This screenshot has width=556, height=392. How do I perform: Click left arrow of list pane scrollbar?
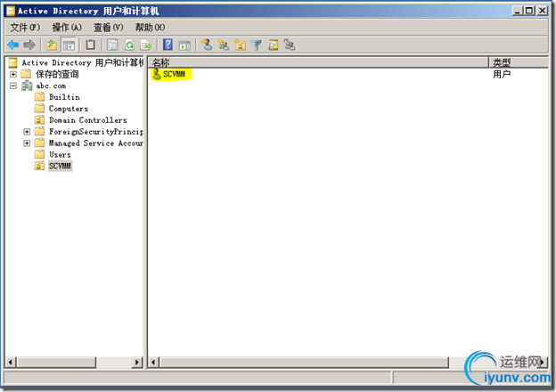(153, 362)
